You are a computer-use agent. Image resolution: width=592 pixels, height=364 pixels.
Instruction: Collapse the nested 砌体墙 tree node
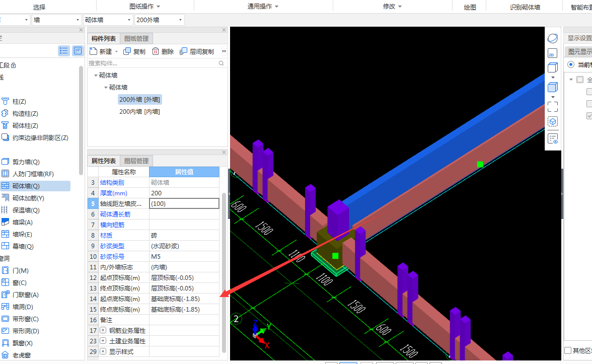pos(106,87)
